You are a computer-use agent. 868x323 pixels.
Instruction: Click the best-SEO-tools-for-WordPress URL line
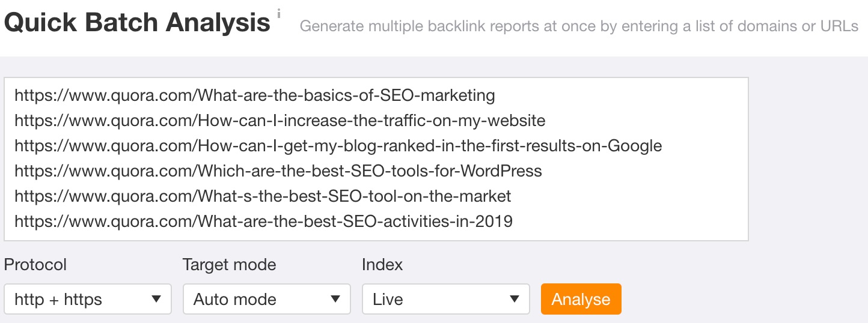coord(278,171)
